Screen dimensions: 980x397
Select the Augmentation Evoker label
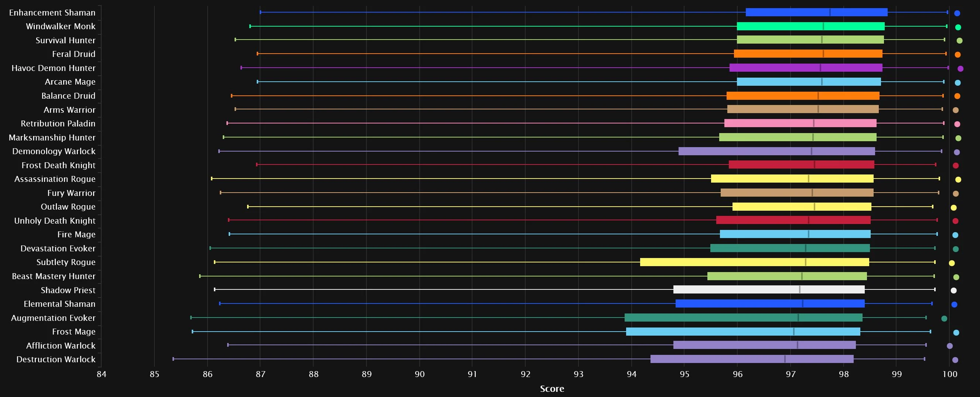pyautogui.click(x=53, y=318)
